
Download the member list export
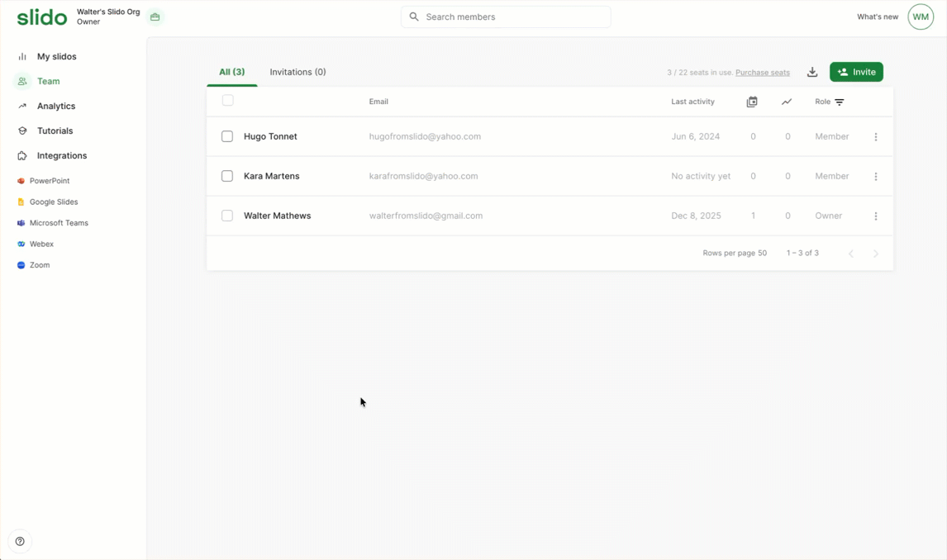pyautogui.click(x=812, y=73)
